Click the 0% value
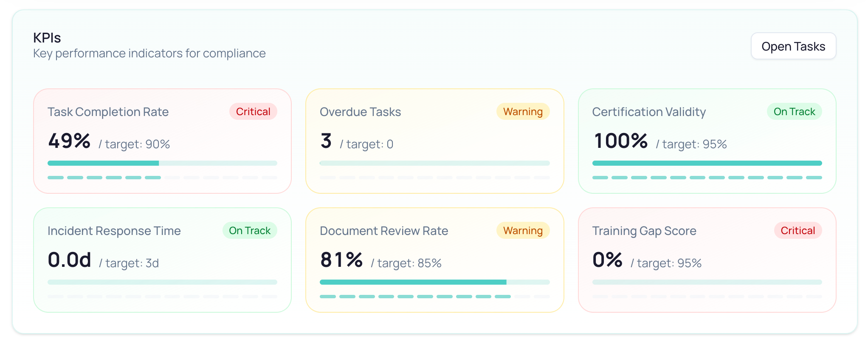Viewport: 868px width, 345px height. (x=607, y=260)
